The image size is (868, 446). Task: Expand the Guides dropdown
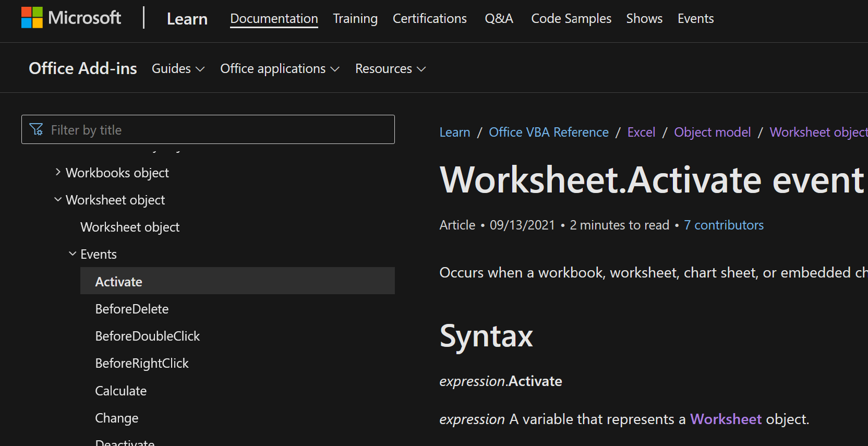coord(178,69)
